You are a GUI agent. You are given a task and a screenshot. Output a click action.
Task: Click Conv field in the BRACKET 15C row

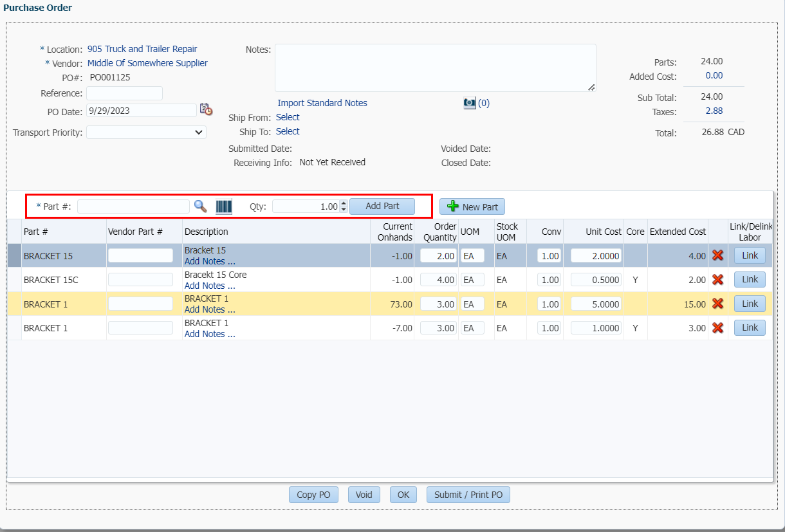tap(549, 280)
